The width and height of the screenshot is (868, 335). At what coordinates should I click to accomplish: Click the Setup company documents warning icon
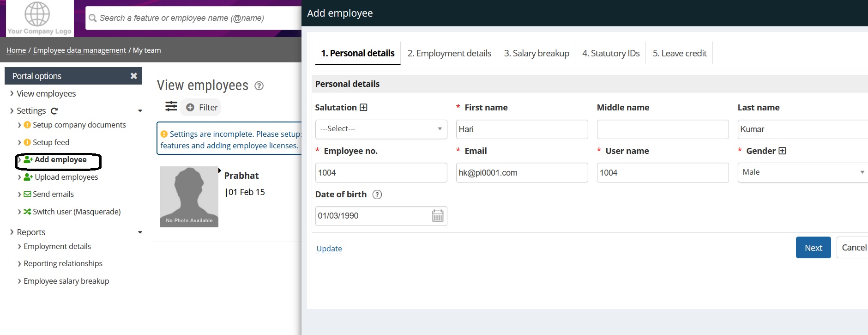tap(27, 125)
